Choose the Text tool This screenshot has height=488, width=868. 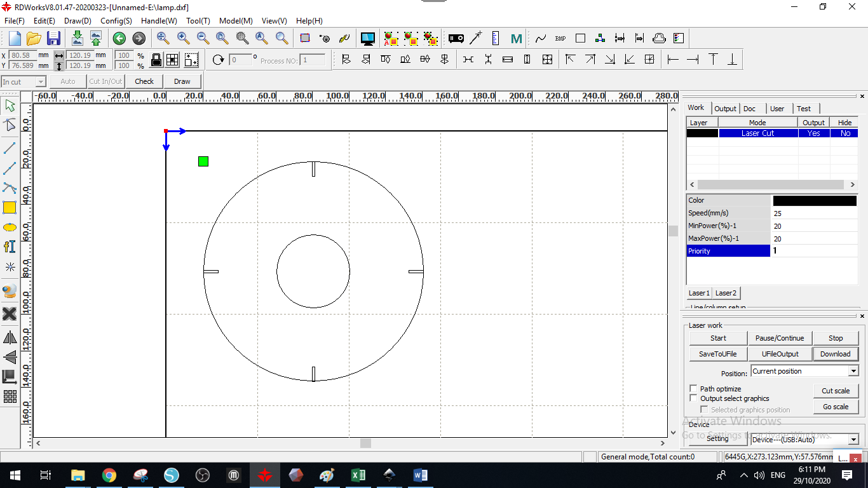point(10,247)
